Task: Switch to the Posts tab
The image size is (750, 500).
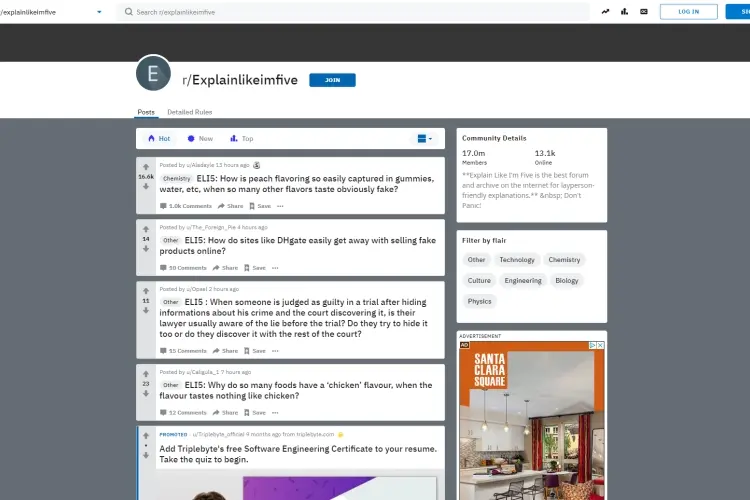Action: [146, 112]
